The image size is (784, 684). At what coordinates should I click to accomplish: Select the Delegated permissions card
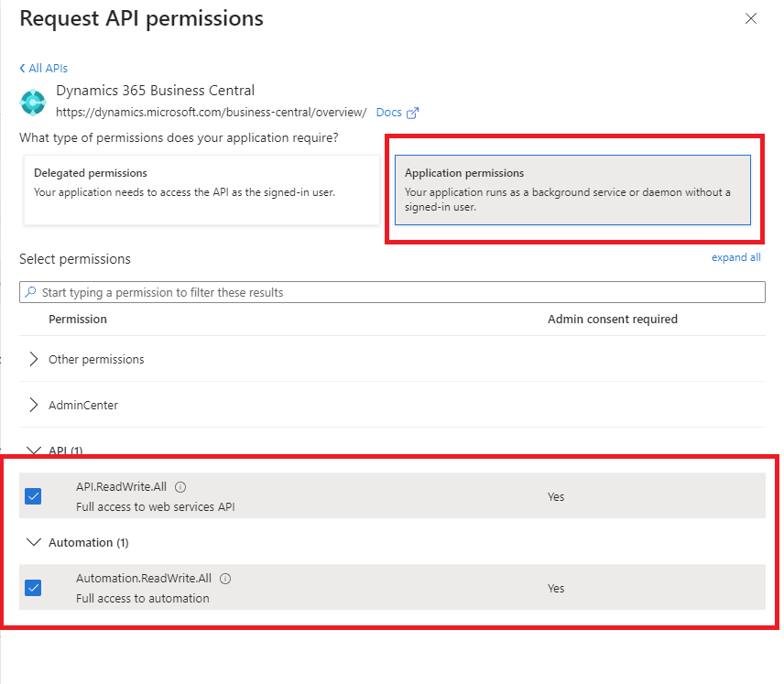201,190
